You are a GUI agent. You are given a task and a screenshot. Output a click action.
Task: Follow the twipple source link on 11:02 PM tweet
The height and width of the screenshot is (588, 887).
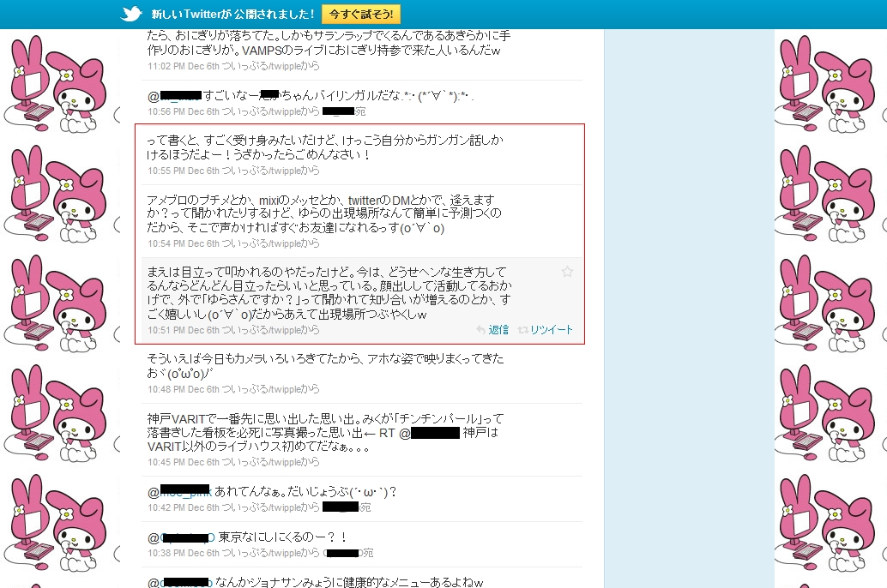pos(262,66)
